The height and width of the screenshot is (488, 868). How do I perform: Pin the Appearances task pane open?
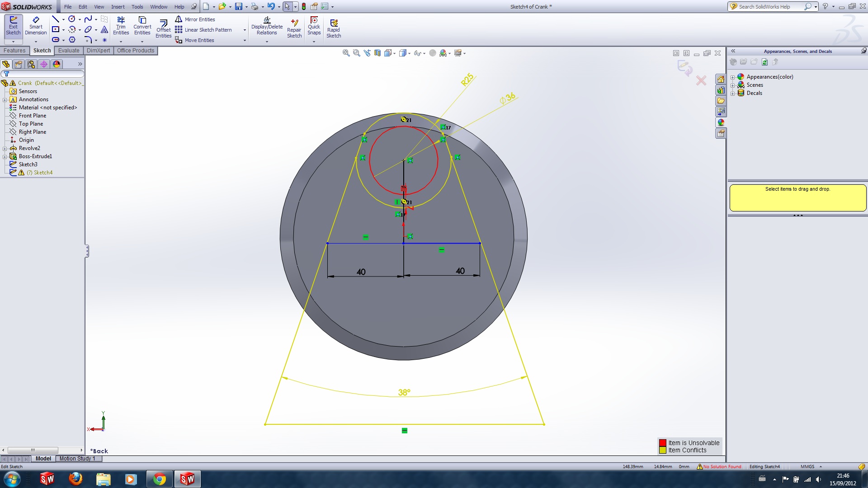coord(863,51)
